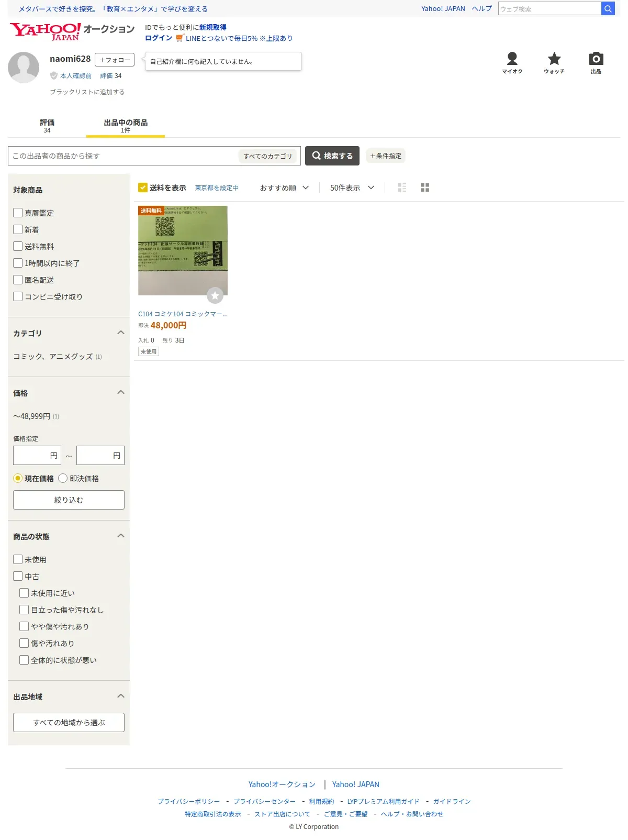
Task: Check the 未使用 condition checkbox
Action: [x=18, y=559]
